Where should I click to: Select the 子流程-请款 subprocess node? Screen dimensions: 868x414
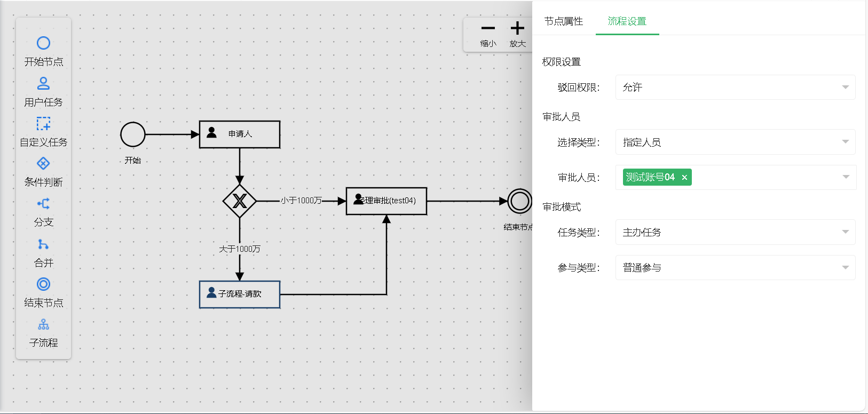[x=240, y=294]
